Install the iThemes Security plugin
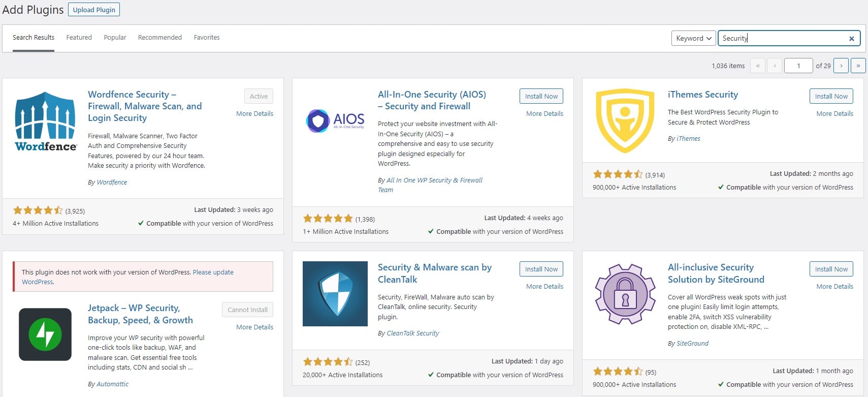 pyautogui.click(x=831, y=96)
